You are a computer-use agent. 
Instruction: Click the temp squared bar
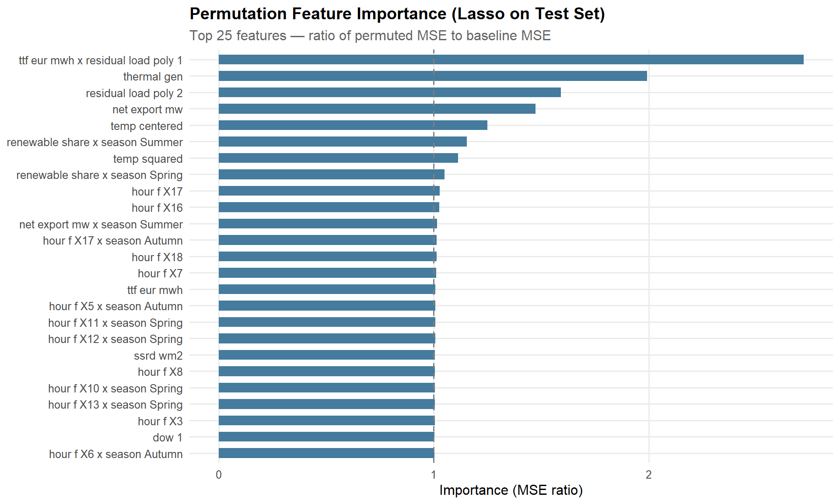point(338,158)
